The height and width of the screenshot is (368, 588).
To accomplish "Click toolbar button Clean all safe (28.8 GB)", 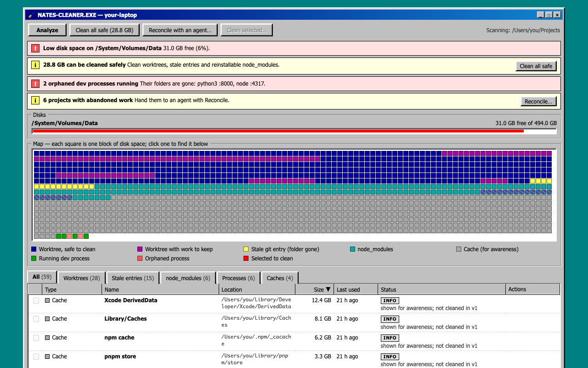I will (104, 30).
